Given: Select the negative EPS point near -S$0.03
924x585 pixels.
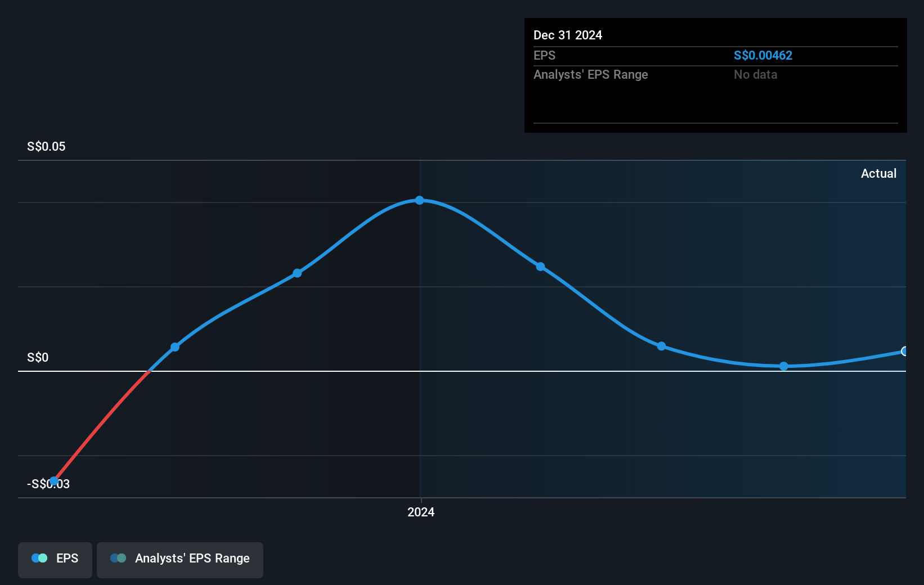Looking at the screenshot, I should coord(54,481).
